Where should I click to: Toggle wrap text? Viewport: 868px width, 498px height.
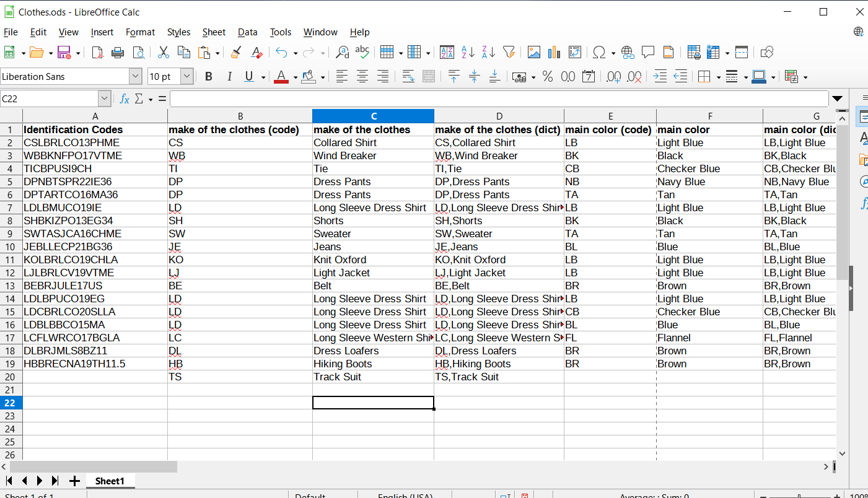click(408, 77)
